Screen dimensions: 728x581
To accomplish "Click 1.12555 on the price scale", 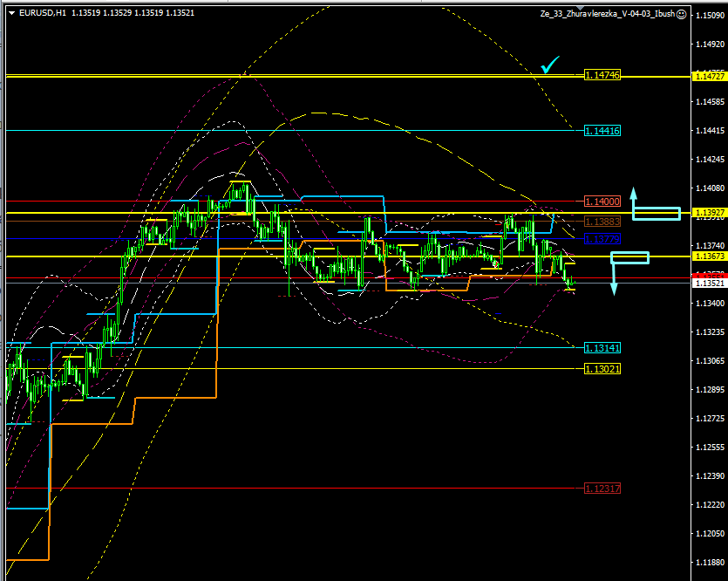I will pos(710,448).
